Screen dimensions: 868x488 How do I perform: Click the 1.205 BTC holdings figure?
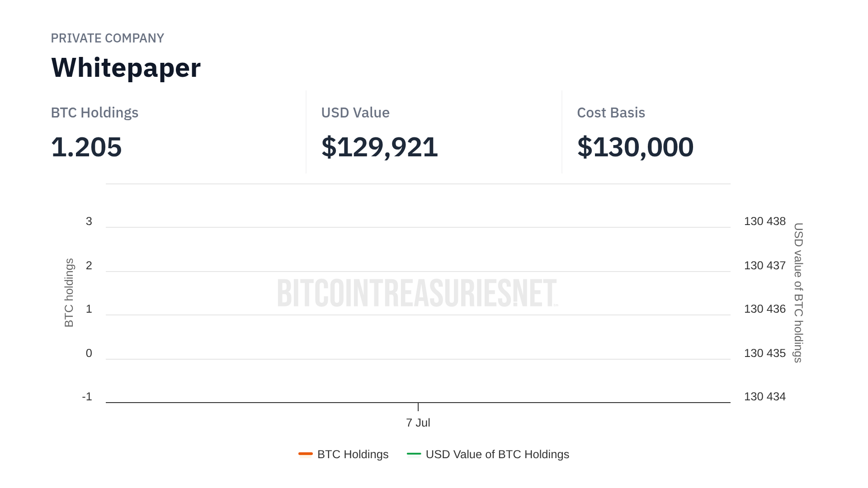tap(86, 147)
